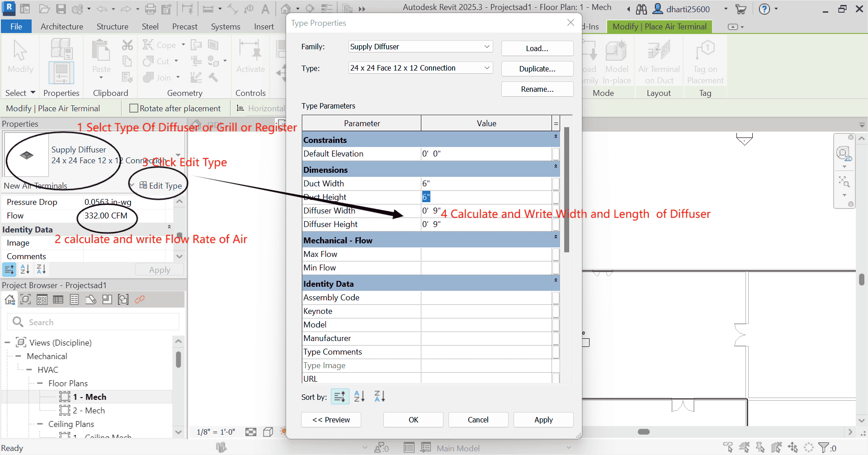Viewport: 868px width, 455px height.
Task: Open the Type dropdown for 24 x 24 Face
Action: click(x=486, y=68)
